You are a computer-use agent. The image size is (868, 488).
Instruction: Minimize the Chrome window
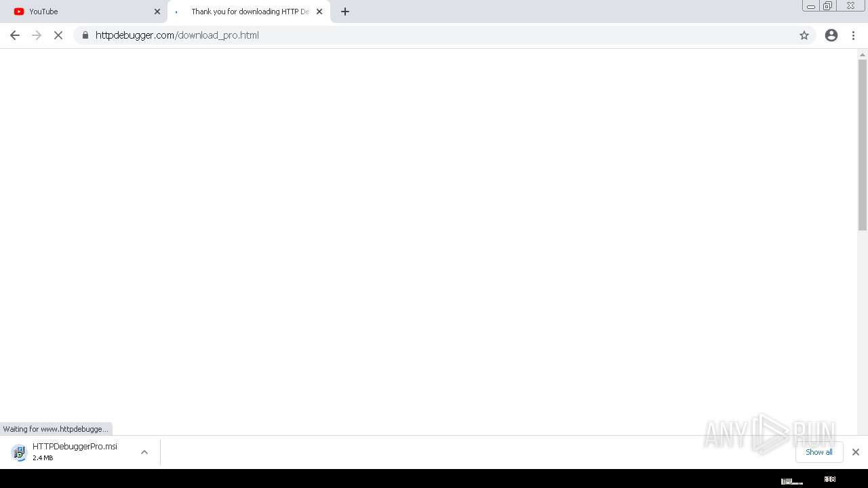point(810,6)
